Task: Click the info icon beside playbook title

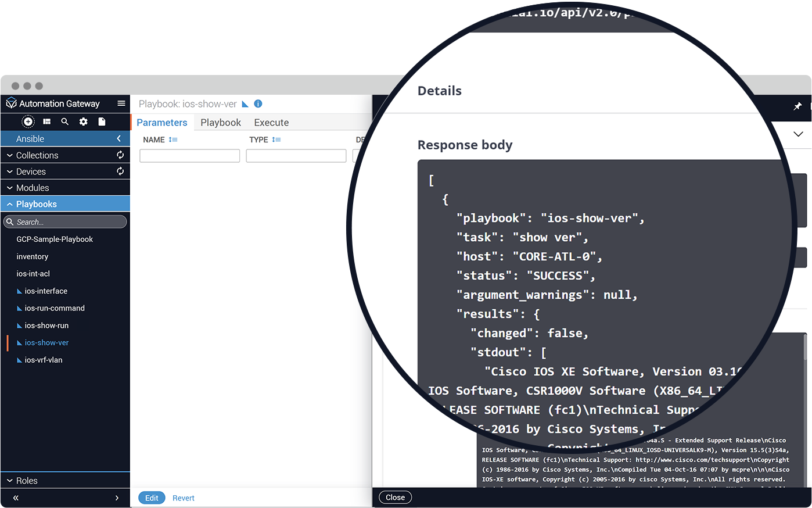Action: 258,104
